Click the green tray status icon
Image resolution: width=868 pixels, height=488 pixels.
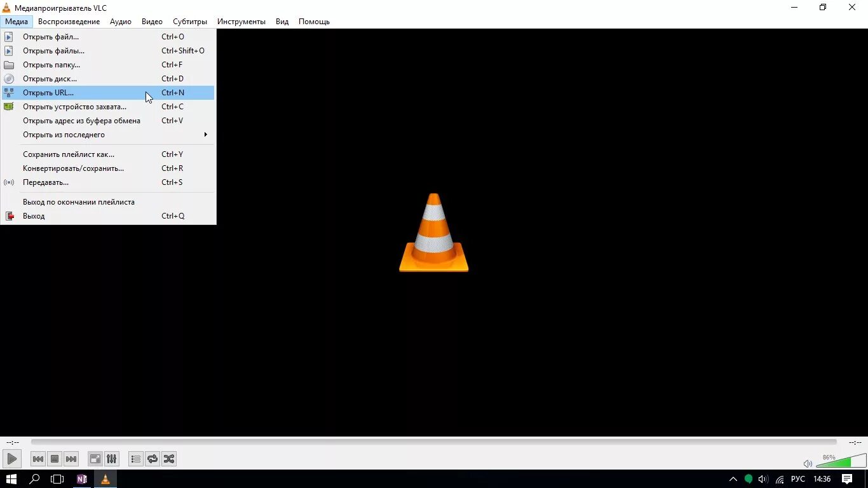pyautogui.click(x=749, y=479)
